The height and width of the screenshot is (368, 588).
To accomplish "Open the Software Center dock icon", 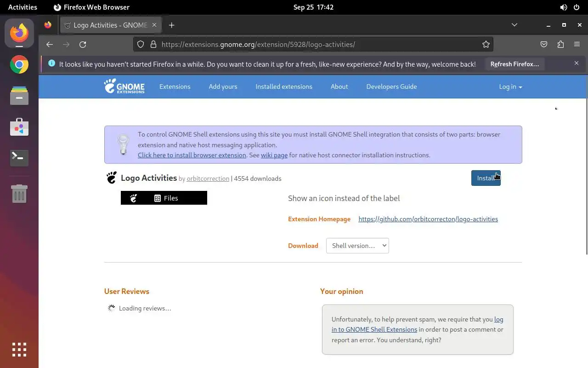I will 19,127.
